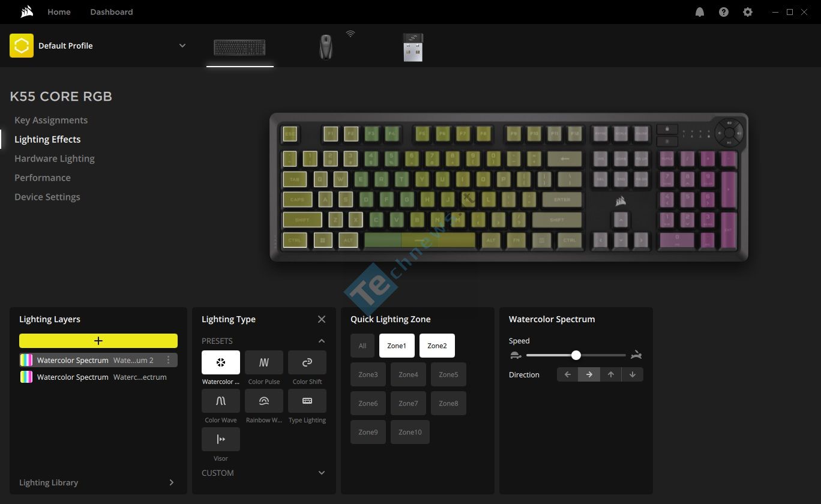Click the ENTER key on the keyboard preview
This screenshot has width=821, height=504.
click(562, 199)
